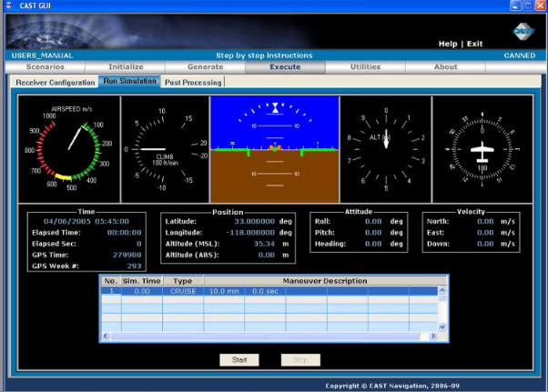Click the Type column header

pyautogui.click(x=183, y=281)
